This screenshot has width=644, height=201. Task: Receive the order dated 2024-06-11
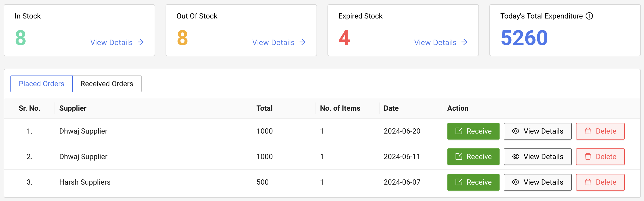pyautogui.click(x=473, y=157)
